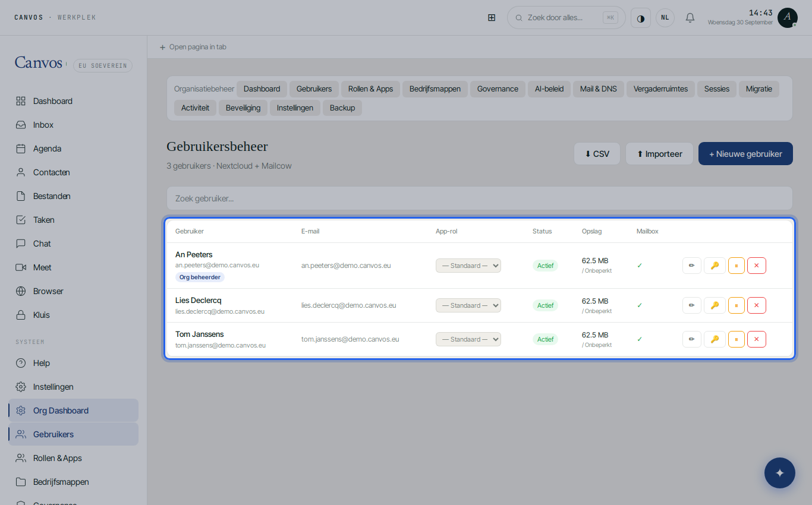Delete Tom Janssens with the red X icon
The width and height of the screenshot is (812, 505).
click(x=757, y=339)
